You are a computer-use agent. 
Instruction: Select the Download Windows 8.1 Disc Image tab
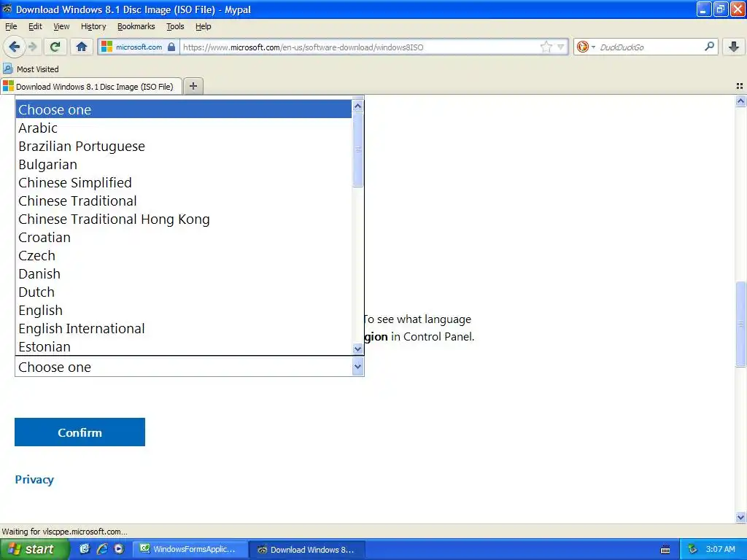point(91,86)
